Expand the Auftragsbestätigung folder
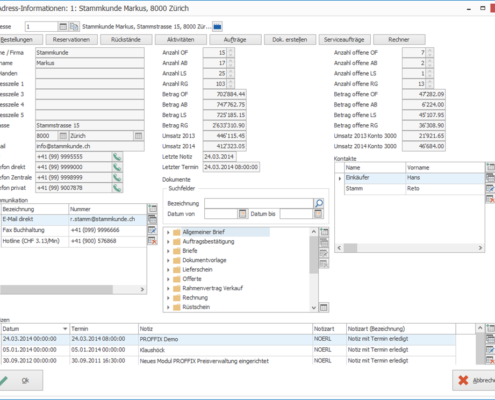Image resolution: width=495 pixels, height=400 pixels. click(x=168, y=241)
